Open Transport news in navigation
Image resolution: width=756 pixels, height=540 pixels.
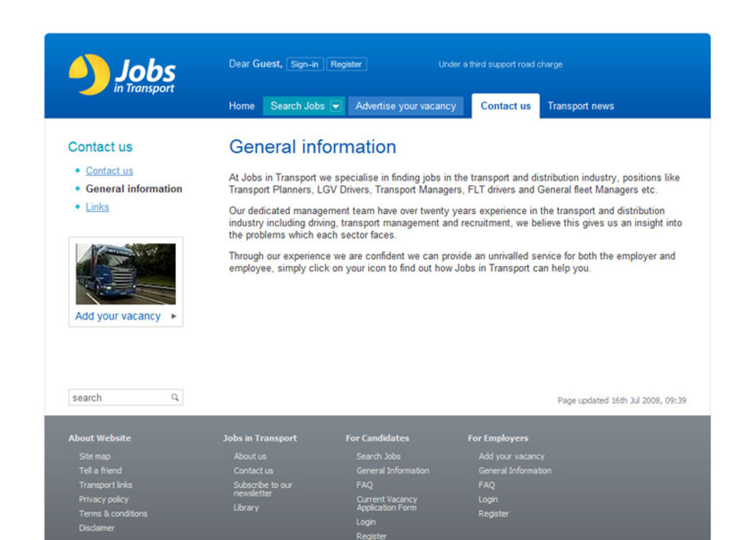[x=580, y=106]
